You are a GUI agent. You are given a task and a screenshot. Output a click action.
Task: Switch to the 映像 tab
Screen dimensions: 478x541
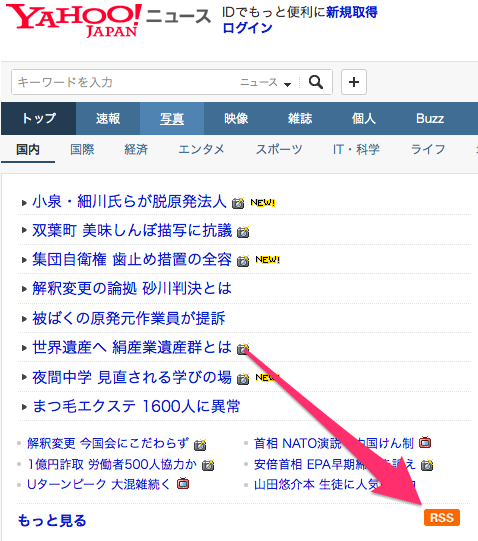(x=236, y=118)
